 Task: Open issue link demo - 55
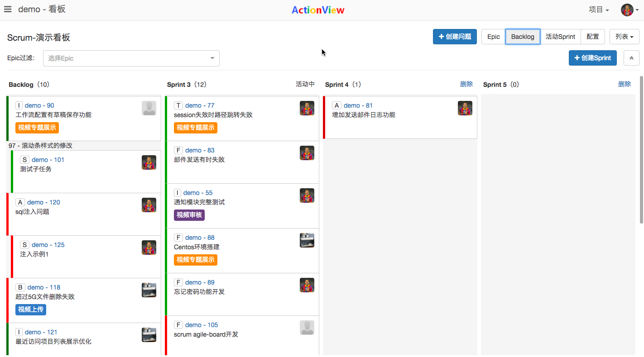pos(198,193)
